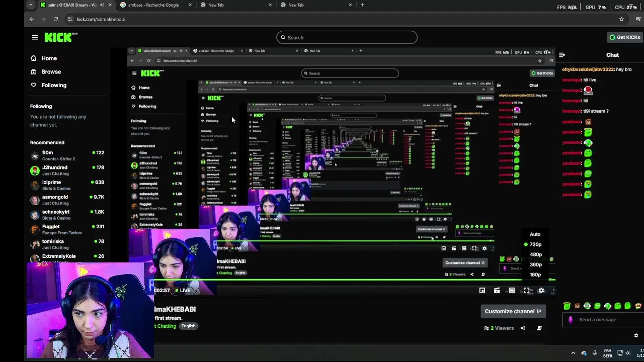Open the site info icon in the address bar
644x362 pixels.
[x=70, y=19]
